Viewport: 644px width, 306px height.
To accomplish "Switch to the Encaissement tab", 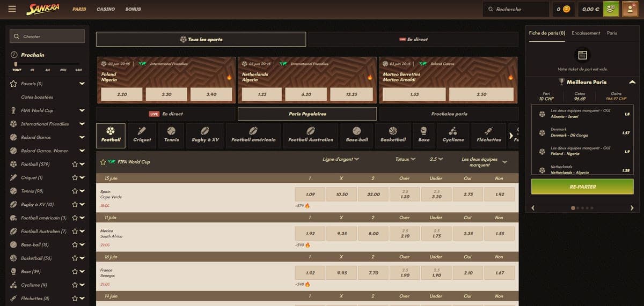I will point(586,33).
